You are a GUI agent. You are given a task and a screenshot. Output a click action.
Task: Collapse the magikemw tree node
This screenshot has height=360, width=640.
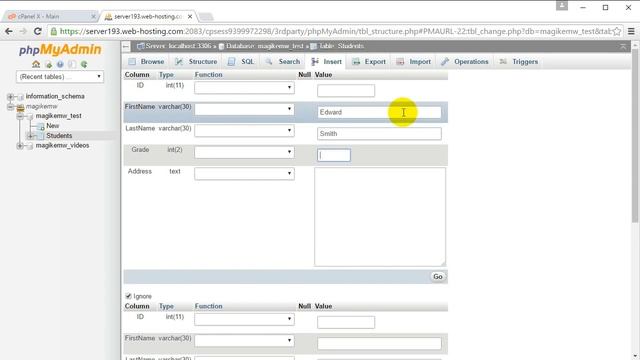coord(10,107)
